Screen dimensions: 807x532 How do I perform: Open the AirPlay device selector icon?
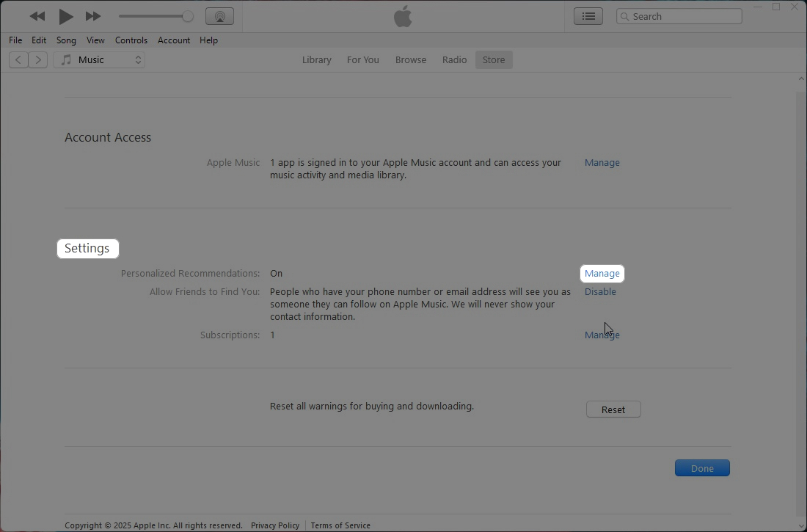(219, 16)
